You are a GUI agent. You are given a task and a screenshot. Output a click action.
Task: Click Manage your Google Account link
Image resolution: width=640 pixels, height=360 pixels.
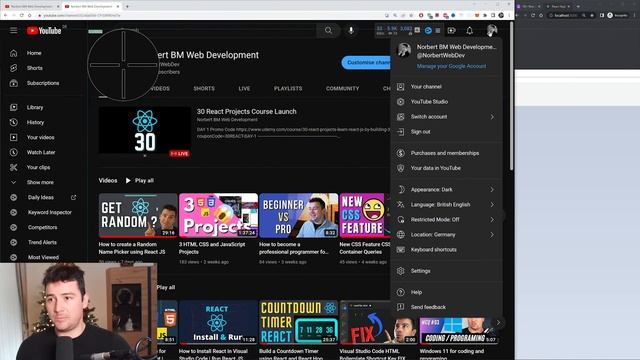click(x=451, y=66)
